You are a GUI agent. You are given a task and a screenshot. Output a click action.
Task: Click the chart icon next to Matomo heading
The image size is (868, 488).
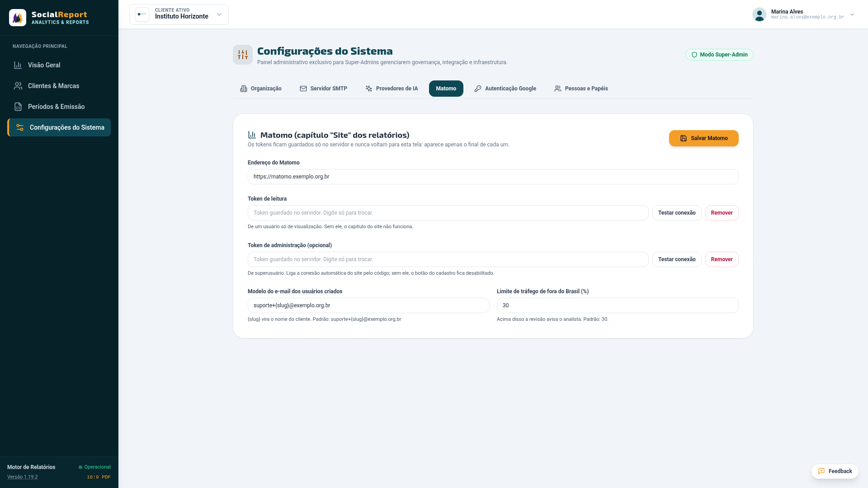click(x=252, y=135)
